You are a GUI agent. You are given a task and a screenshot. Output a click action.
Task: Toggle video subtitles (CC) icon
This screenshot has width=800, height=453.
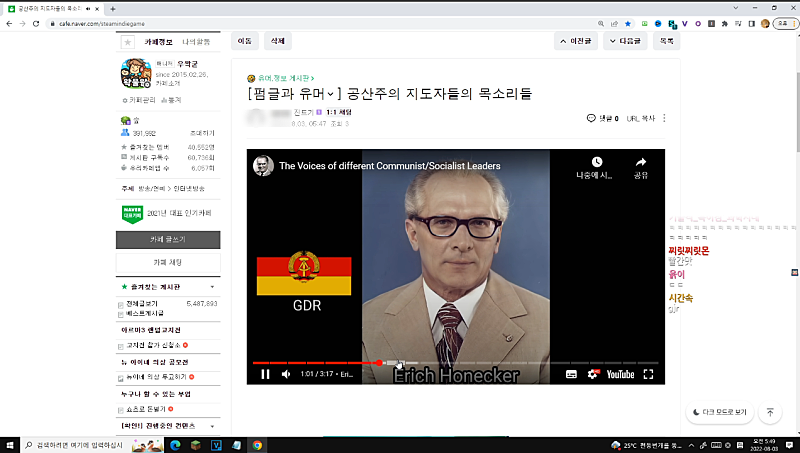[572, 375]
